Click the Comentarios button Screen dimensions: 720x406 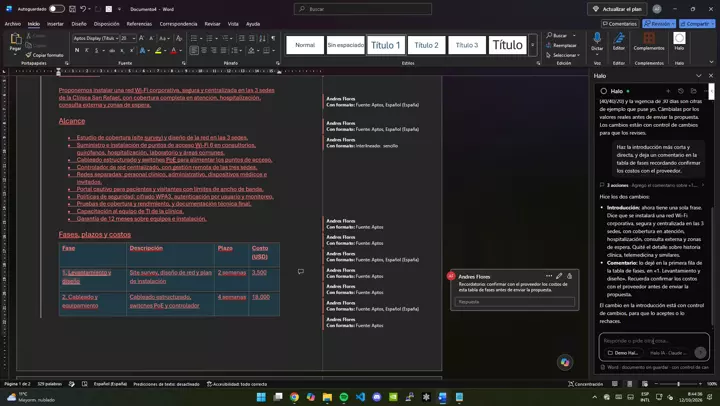coord(619,23)
